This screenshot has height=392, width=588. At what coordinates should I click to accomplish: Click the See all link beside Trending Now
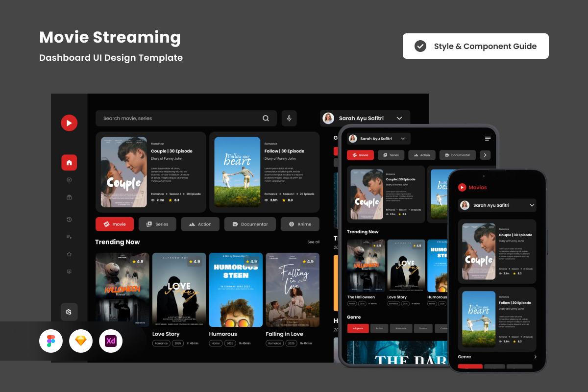pos(313,242)
